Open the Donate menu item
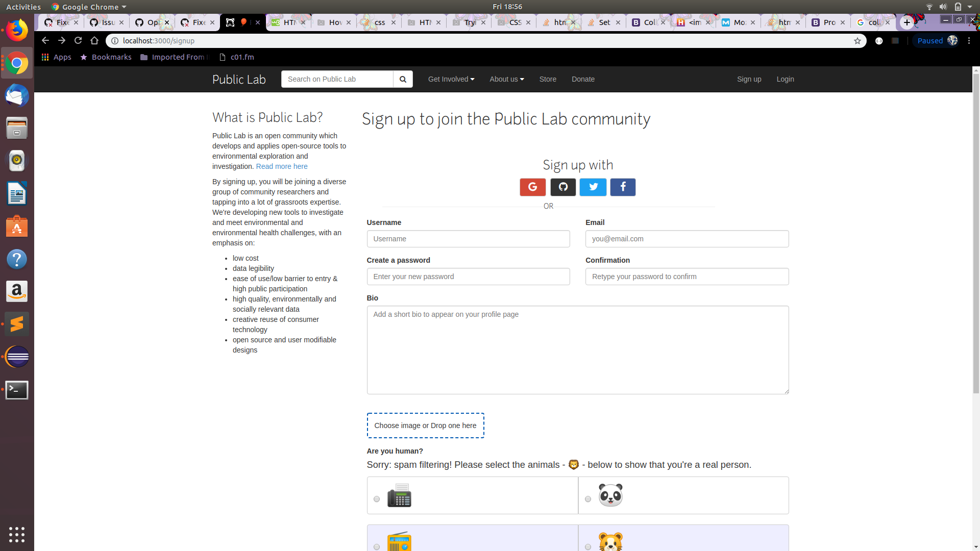Image resolution: width=980 pixels, height=551 pixels. 583,79
